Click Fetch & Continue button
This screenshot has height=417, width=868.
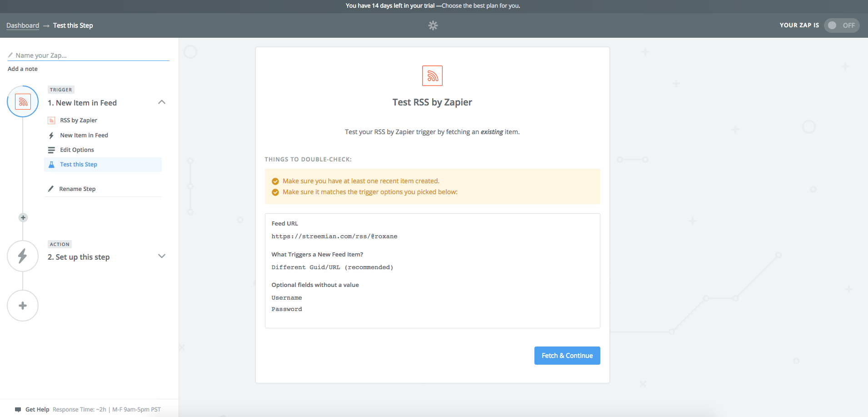(567, 356)
